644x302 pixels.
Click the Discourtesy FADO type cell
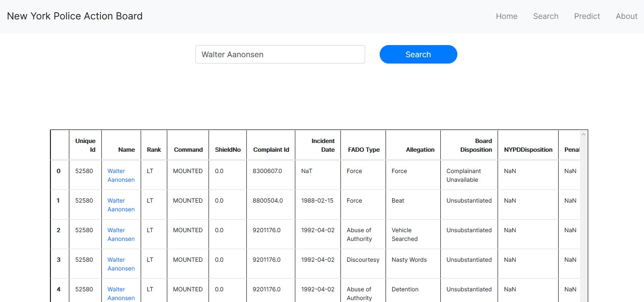(x=363, y=264)
